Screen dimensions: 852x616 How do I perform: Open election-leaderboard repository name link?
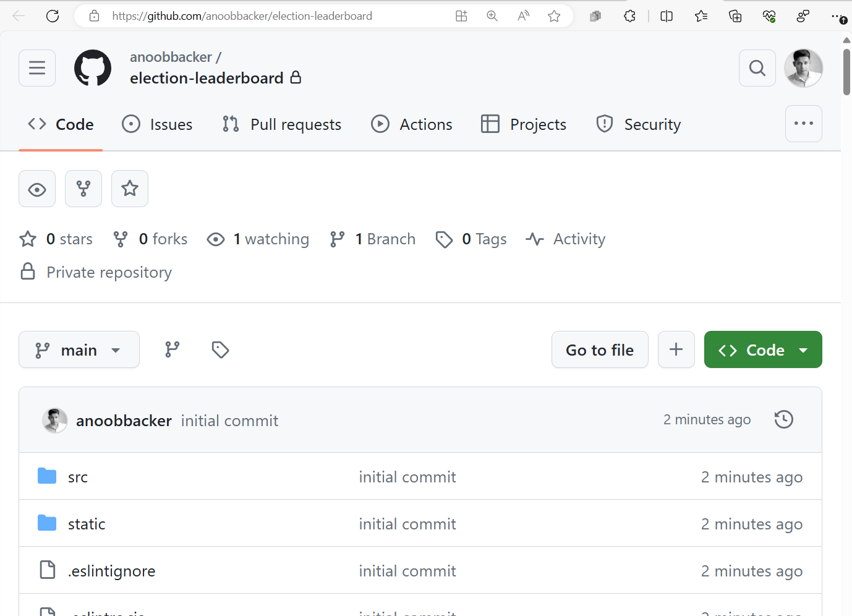(x=207, y=78)
